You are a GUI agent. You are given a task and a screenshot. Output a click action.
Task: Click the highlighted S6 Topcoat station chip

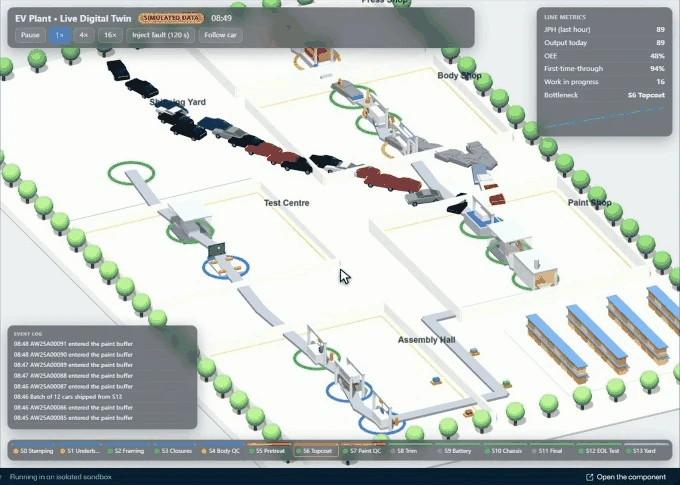point(316,451)
